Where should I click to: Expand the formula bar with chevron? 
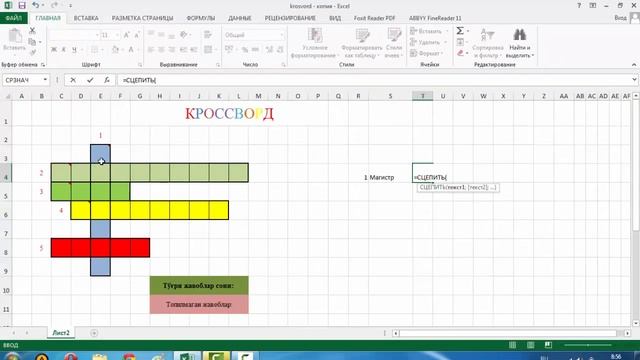pos(634,80)
